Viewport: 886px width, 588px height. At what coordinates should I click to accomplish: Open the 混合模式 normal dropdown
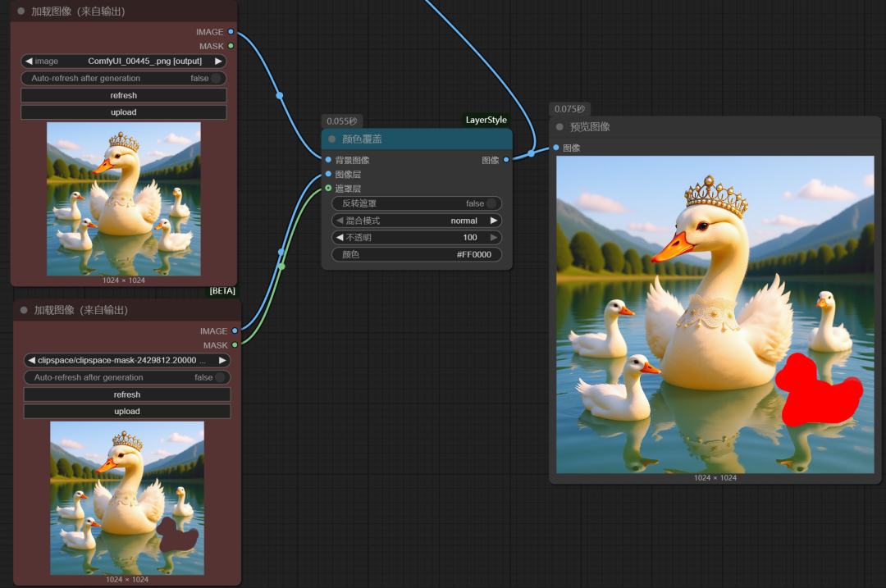click(417, 221)
